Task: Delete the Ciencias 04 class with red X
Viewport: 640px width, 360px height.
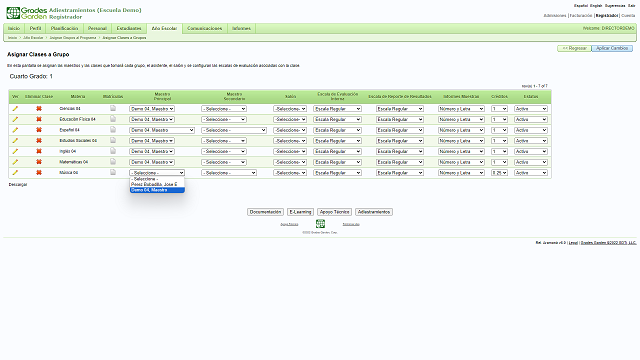Action: pos(39,109)
